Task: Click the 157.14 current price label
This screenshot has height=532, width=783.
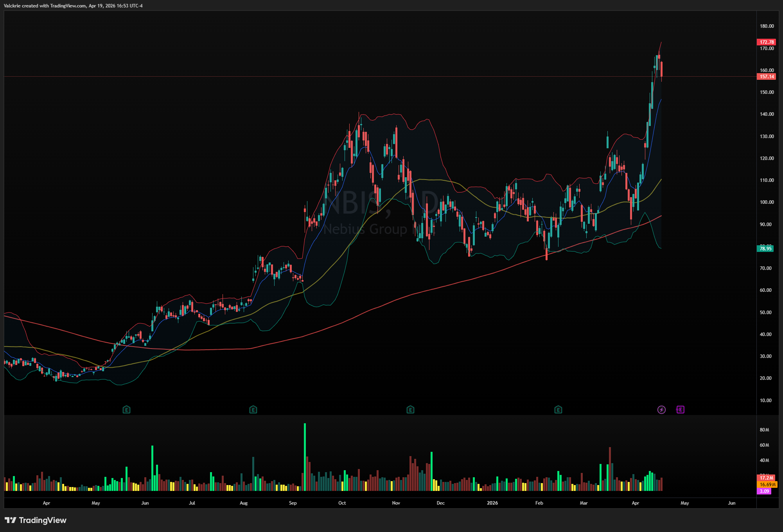Action: tap(767, 77)
